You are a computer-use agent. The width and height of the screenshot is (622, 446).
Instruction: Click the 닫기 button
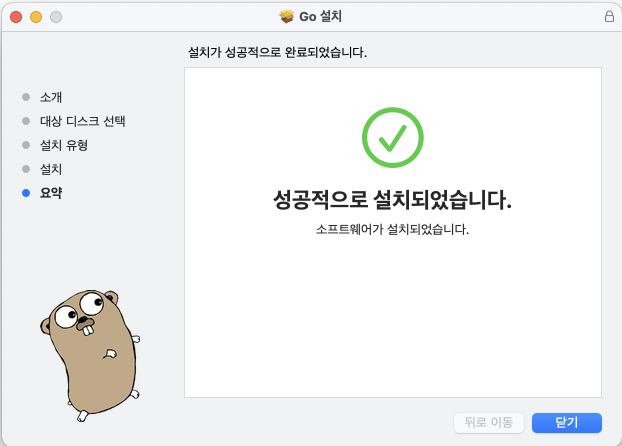coord(566,423)
